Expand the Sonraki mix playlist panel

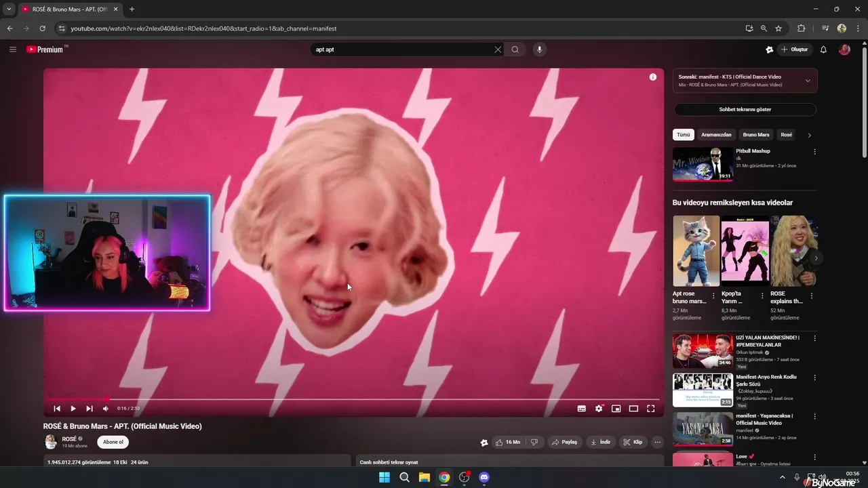pos(808,81)
